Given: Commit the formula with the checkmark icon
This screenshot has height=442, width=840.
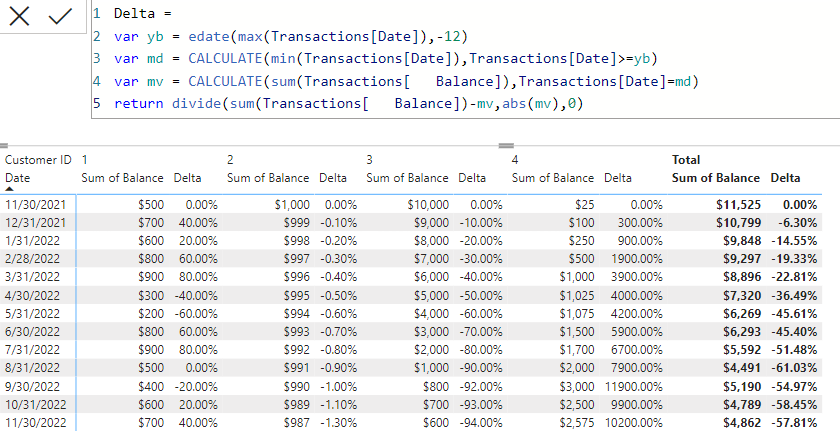Looking at the screenshot, I should pyautogui.click(x=60, y=16).
